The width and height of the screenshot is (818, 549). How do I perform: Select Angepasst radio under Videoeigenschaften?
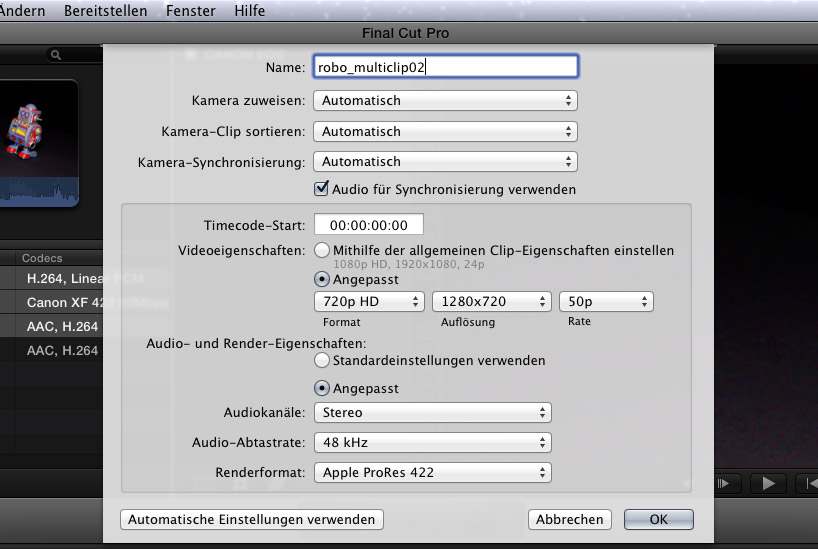point(322,280)
